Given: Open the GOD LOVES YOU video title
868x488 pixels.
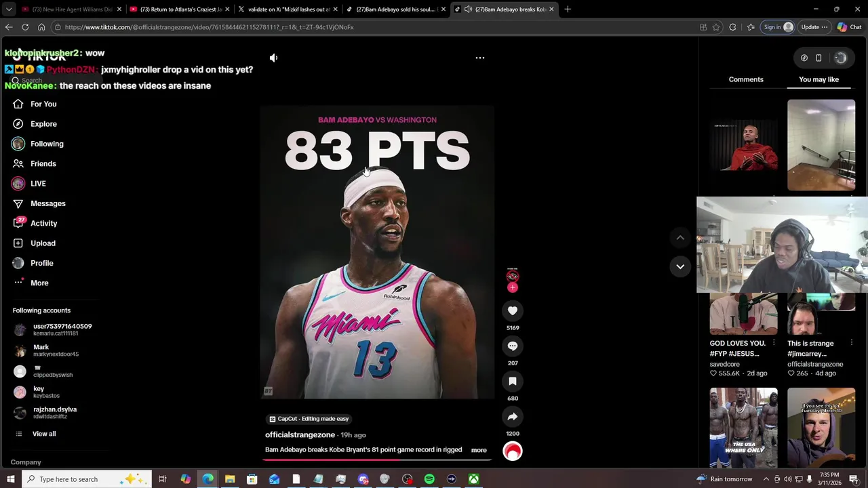Looking at the screenshot, I should [738, 348].
